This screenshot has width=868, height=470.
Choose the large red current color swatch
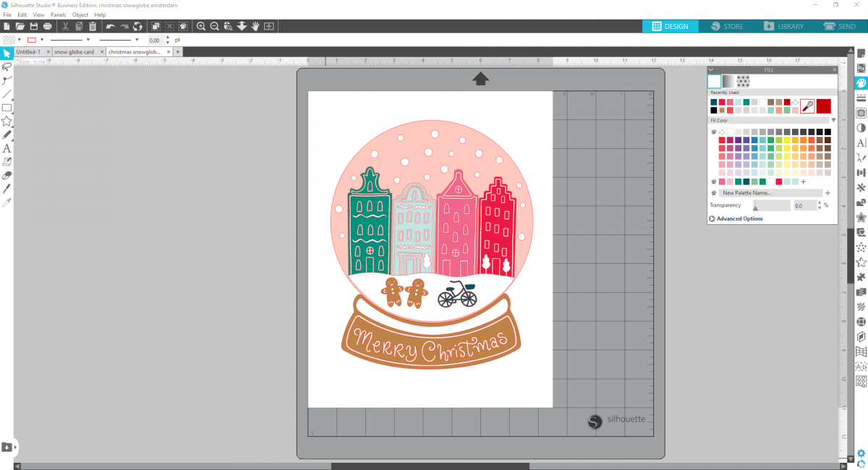click(824, 106)
